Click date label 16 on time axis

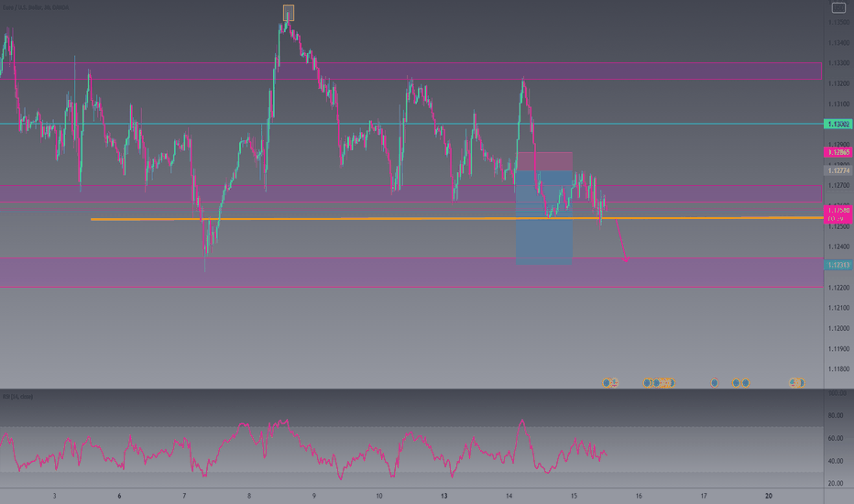(x=639, y=496)
